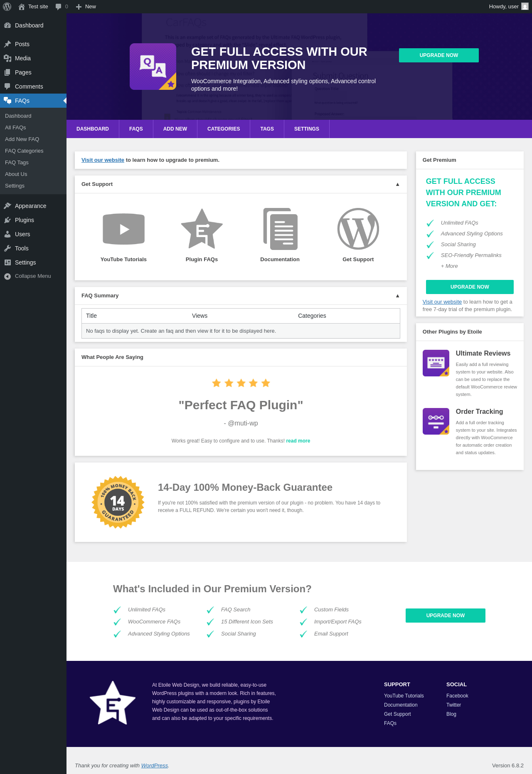Click the Posts pushpin icon

point(7,44)
